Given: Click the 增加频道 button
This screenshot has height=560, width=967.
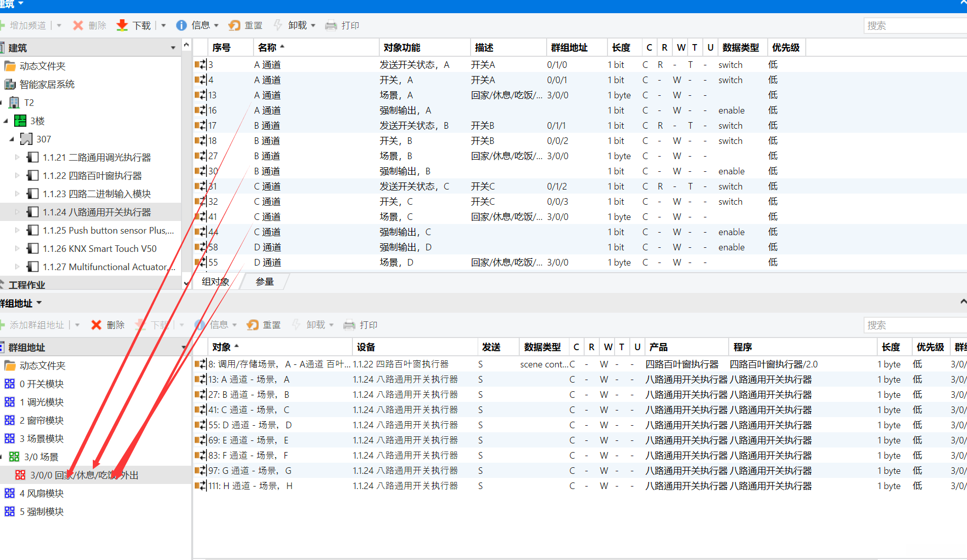Looking at the screenshot, I should [24, 25].
